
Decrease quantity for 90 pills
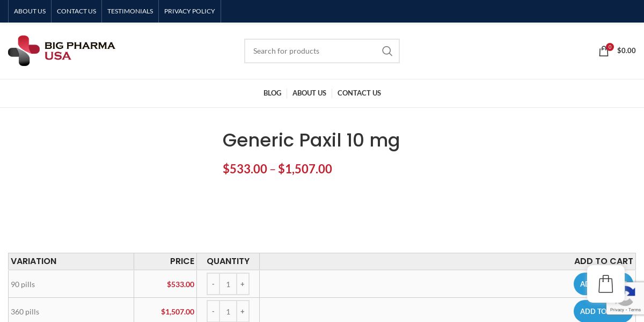(x=213, y=284)
